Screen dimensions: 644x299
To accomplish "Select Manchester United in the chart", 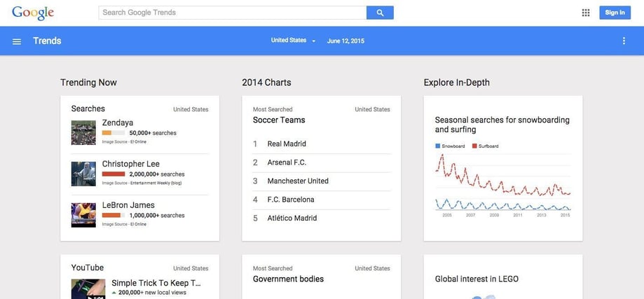I will [298, 181].
